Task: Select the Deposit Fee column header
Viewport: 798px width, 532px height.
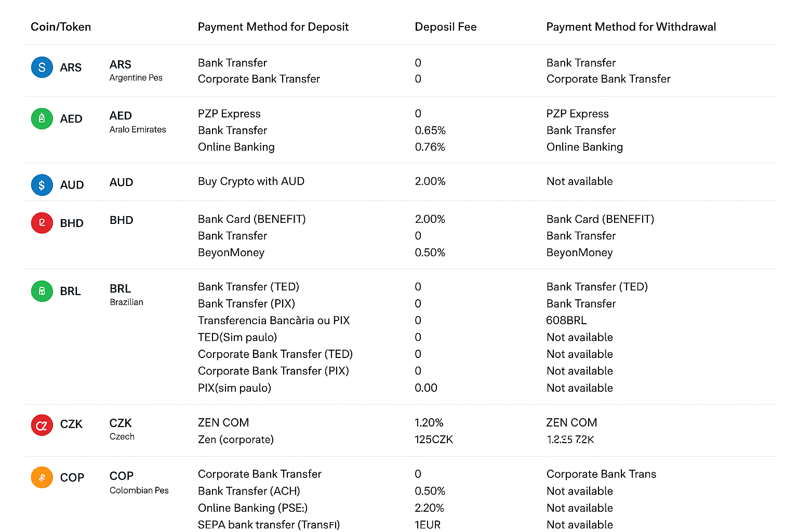Action: [445, 27]
